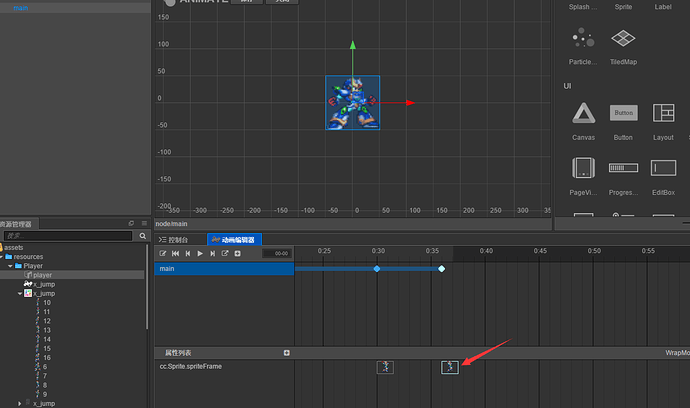Expand the bottom x_jump asset arrow

pos(19,404)
